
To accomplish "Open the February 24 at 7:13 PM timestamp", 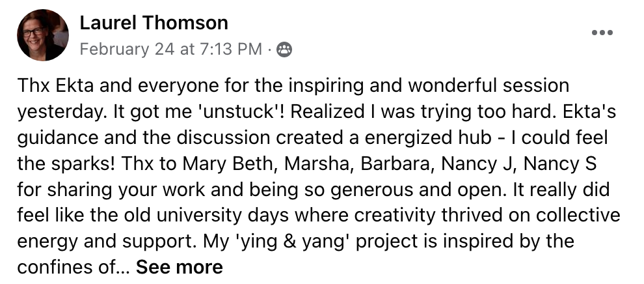I will 171,50.
